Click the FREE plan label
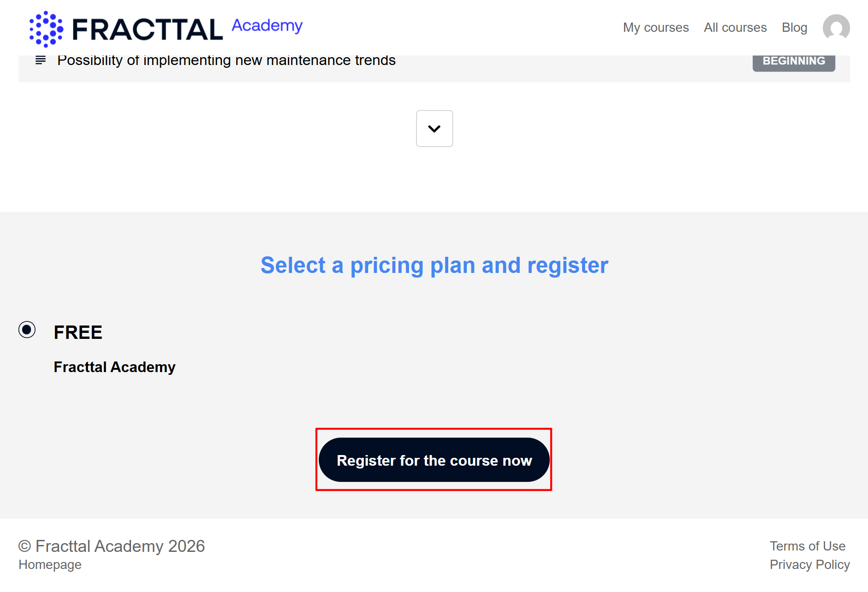This screenshot has width=868, height=592. coord(78,332)
